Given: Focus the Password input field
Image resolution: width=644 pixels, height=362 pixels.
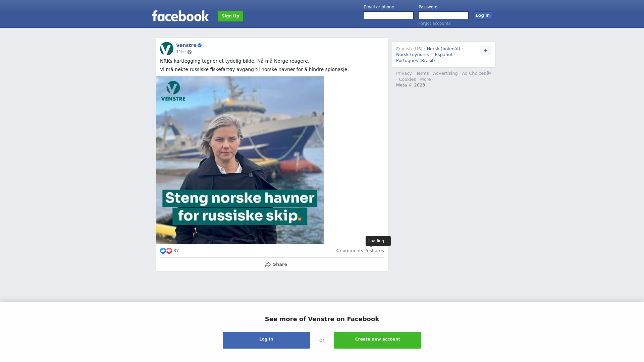Looking at the screenshot, I should 443,15.
